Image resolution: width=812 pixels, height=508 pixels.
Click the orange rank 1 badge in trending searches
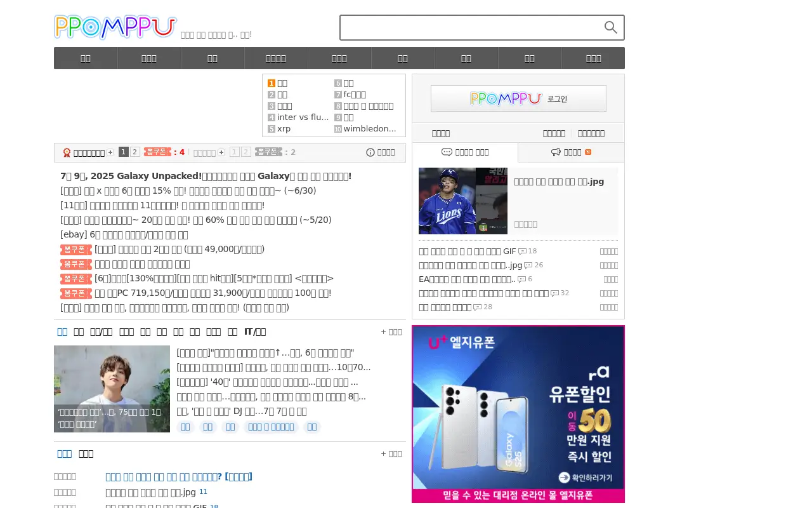point(272,83)
